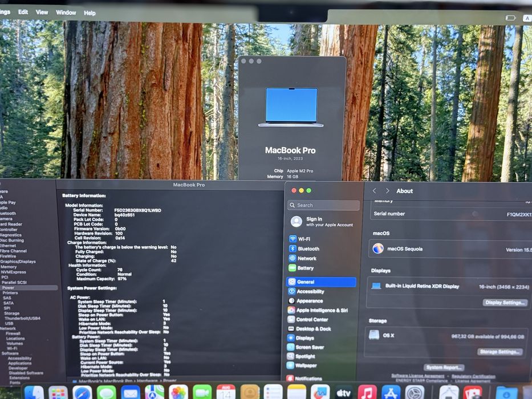Launch Finder from the Dock
The image size is (532, 399).
pyautogui.click(x=34, y=393)
